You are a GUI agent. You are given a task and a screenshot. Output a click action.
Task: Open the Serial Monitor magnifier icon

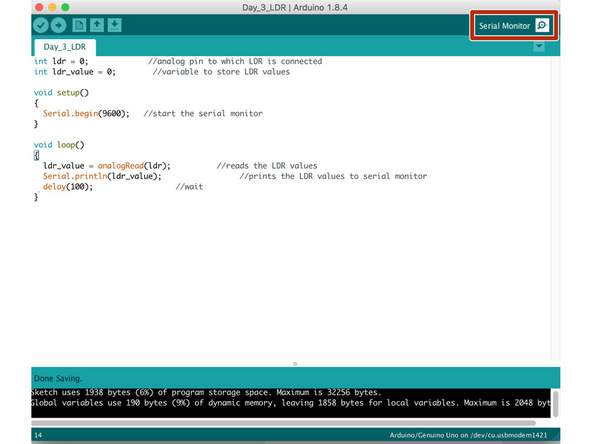pyautogui.click(x=542, y=26)
